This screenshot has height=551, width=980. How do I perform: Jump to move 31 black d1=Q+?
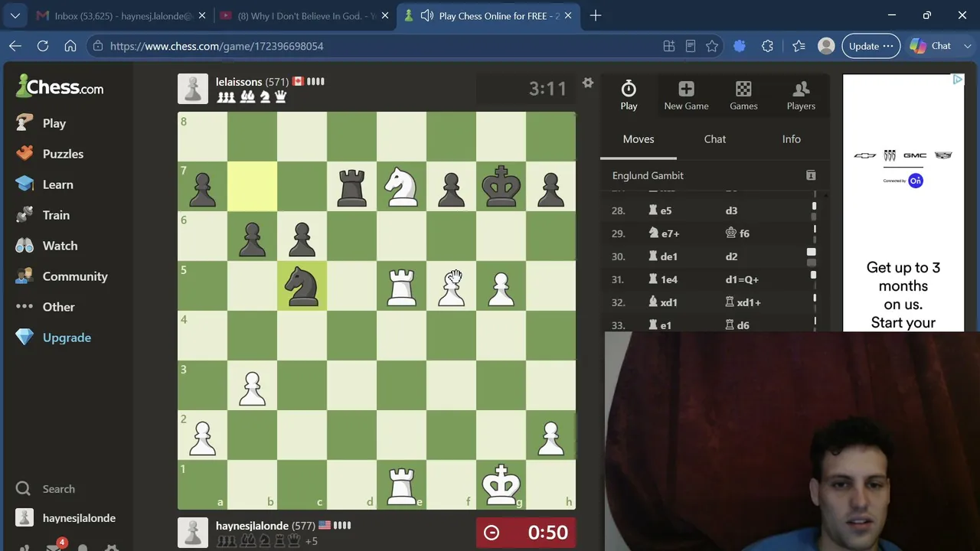(x=742, y=279)
